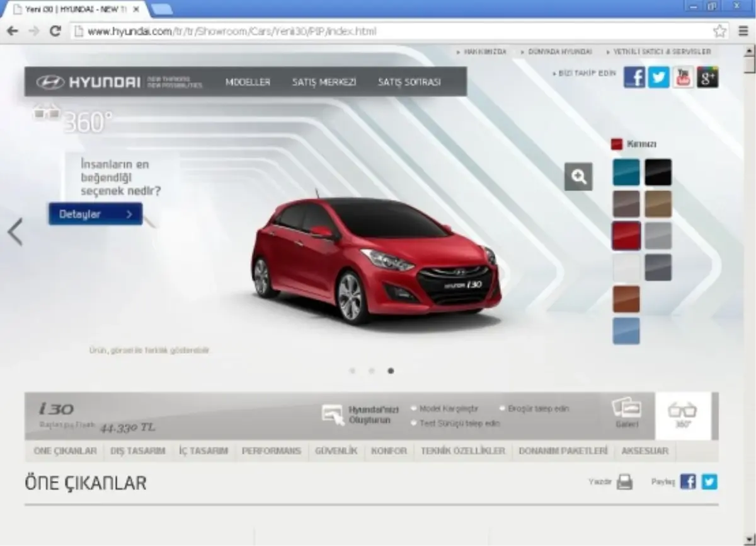Open the MODELLER navigation menu
The width and height of the screenshot is (756, 546).
(248, 82)
